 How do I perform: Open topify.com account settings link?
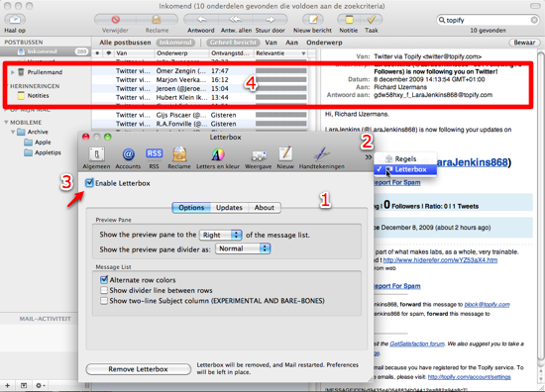click(x=470, y=377)
